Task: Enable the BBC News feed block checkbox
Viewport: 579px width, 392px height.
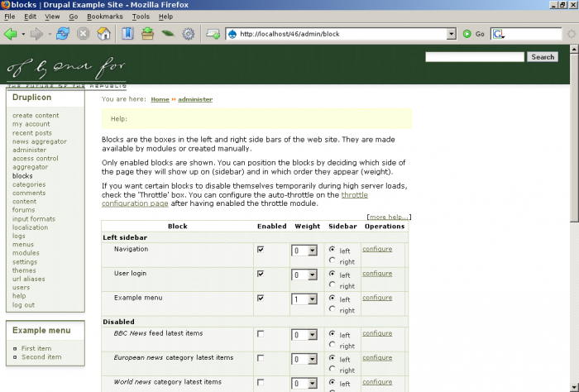Action: click(x=261, y=334)
